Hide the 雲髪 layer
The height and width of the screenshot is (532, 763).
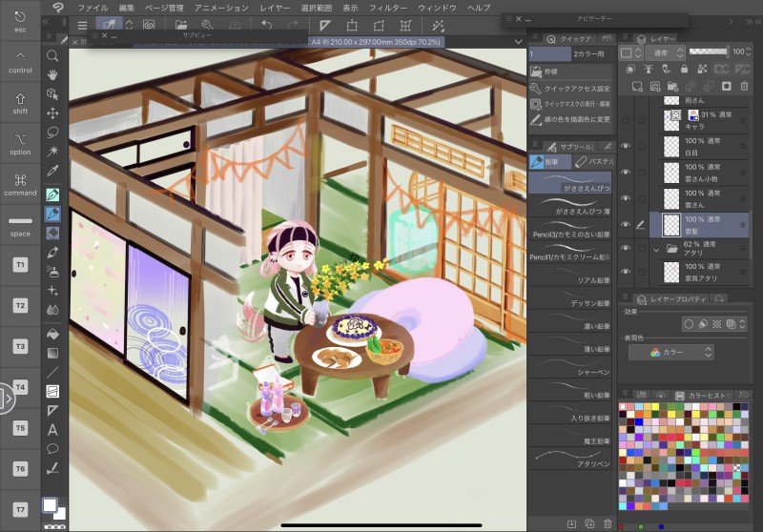[x=626, y=225]
